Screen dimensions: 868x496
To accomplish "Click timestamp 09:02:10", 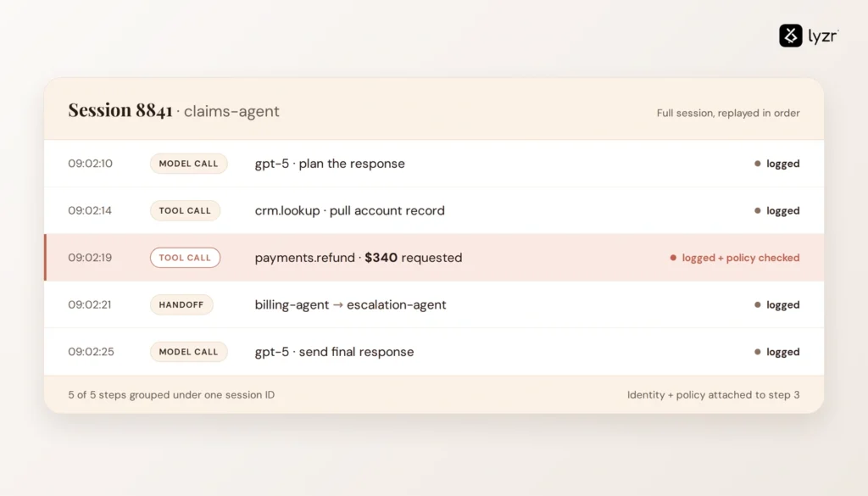I will coord(90,164).
